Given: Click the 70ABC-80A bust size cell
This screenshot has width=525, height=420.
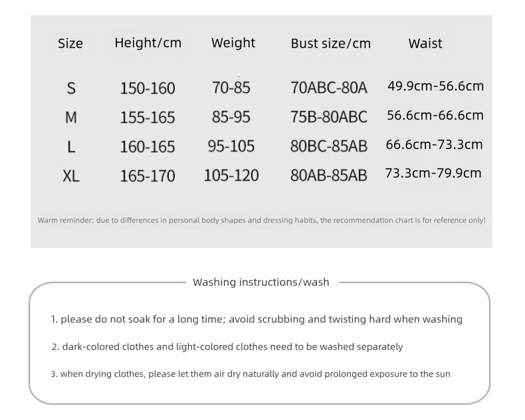Looking at the screenshot, I should [328, 88].
